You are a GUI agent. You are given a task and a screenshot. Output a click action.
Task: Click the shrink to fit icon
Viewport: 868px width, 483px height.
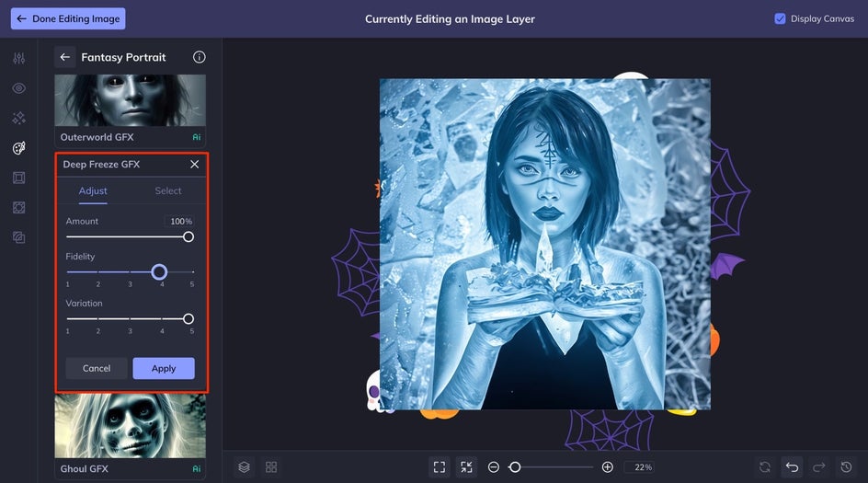point(467,467)
